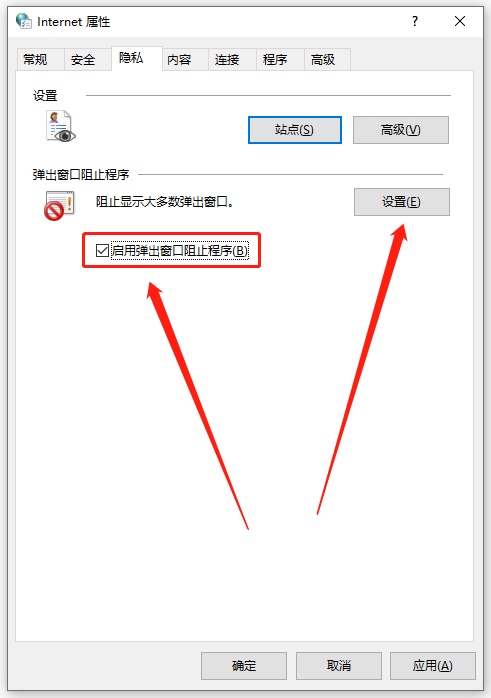
Task: Click the question mark help button
Action: (x=415, y=21)
